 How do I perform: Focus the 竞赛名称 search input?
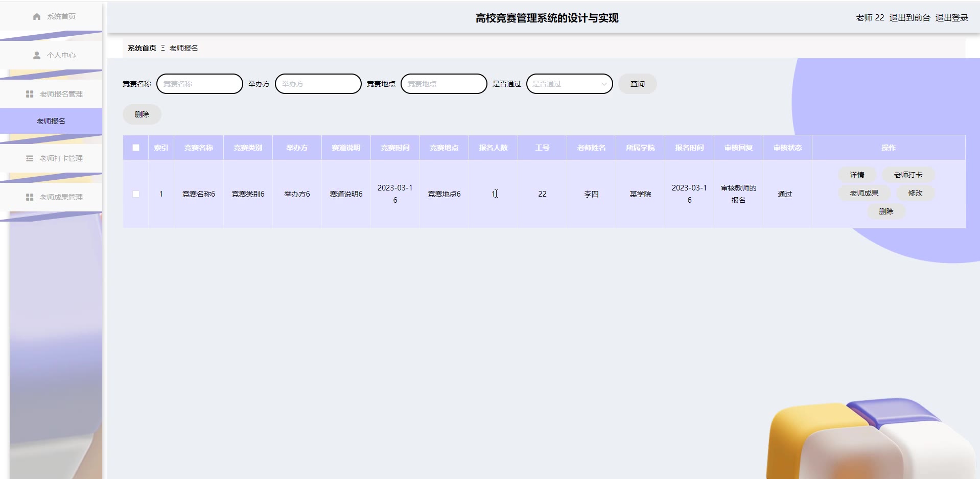tap(200, 84)
